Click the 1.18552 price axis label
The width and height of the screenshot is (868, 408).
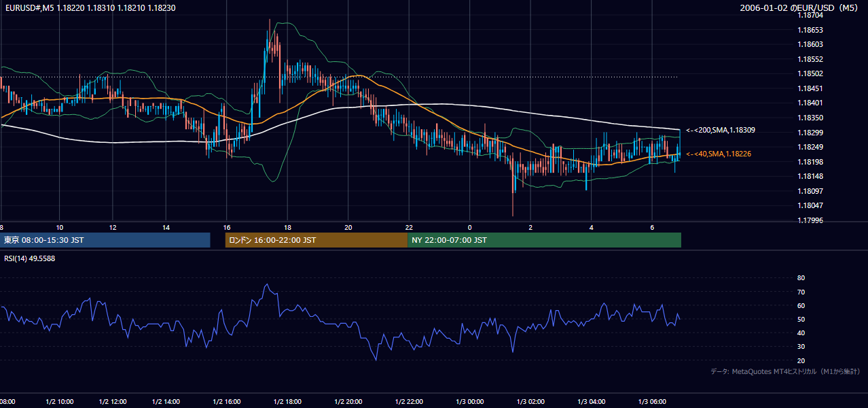click(x=810, y=59)
